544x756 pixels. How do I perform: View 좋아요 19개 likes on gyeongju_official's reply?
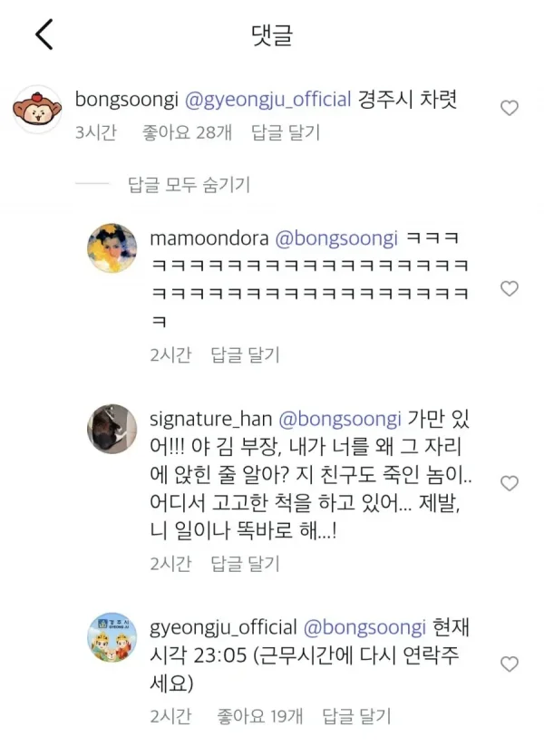(x=260, y=716)
